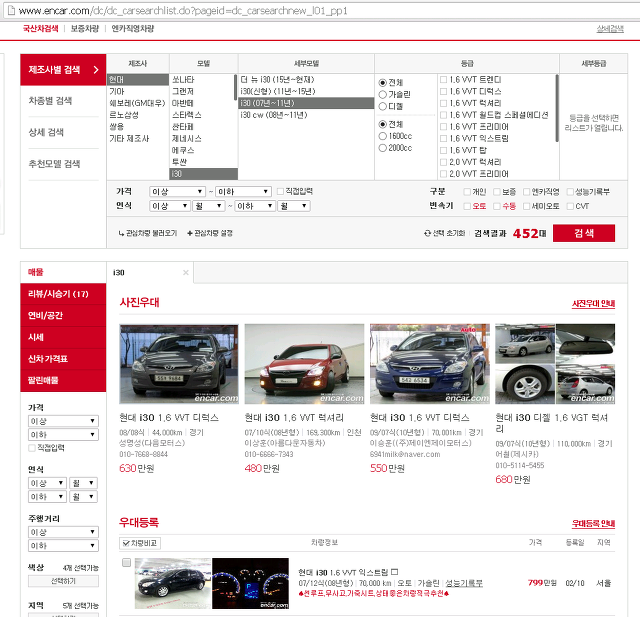Open sidebar 주행거리 이상 dropdown

pos(63,532)
